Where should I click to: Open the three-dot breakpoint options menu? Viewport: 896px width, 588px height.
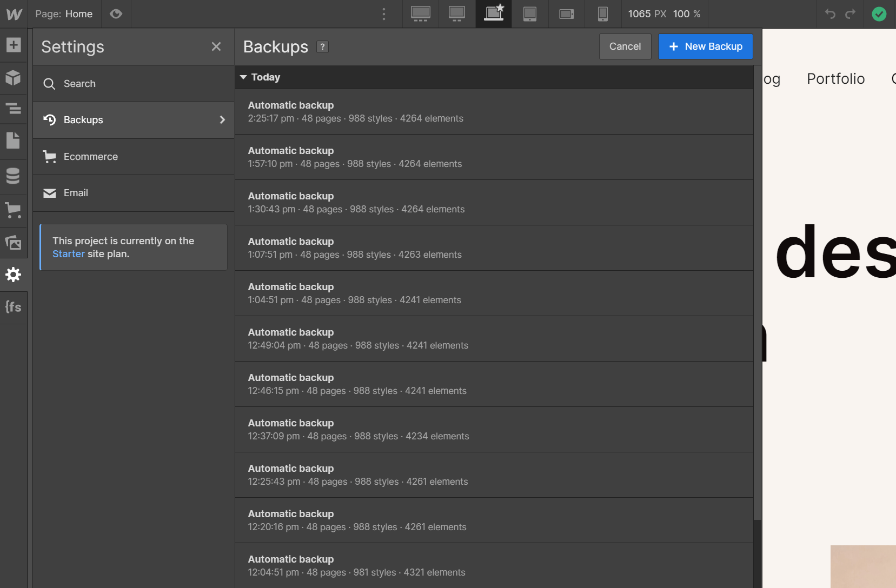384,14
